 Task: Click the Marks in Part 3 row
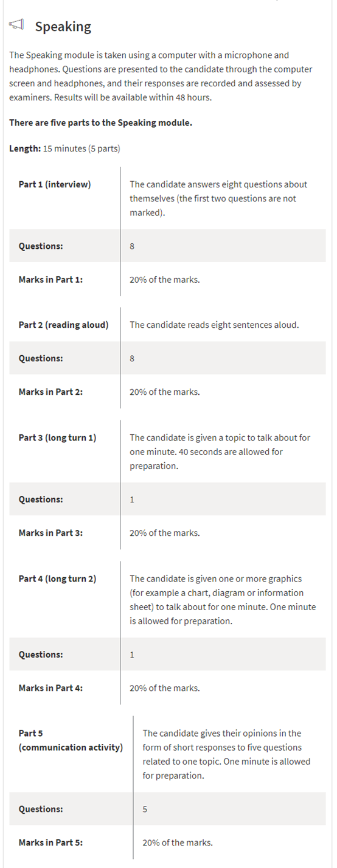167,533
